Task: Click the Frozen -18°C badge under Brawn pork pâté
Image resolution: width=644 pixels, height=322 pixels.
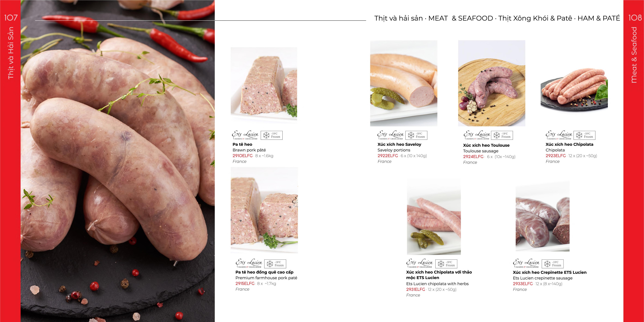Action: (x=271, y=135)
